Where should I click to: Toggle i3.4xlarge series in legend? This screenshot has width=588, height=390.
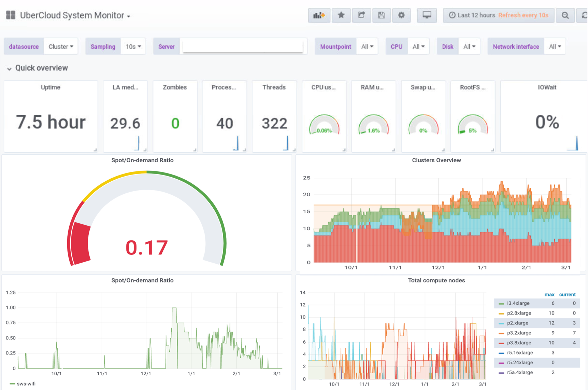coord(518,303)
